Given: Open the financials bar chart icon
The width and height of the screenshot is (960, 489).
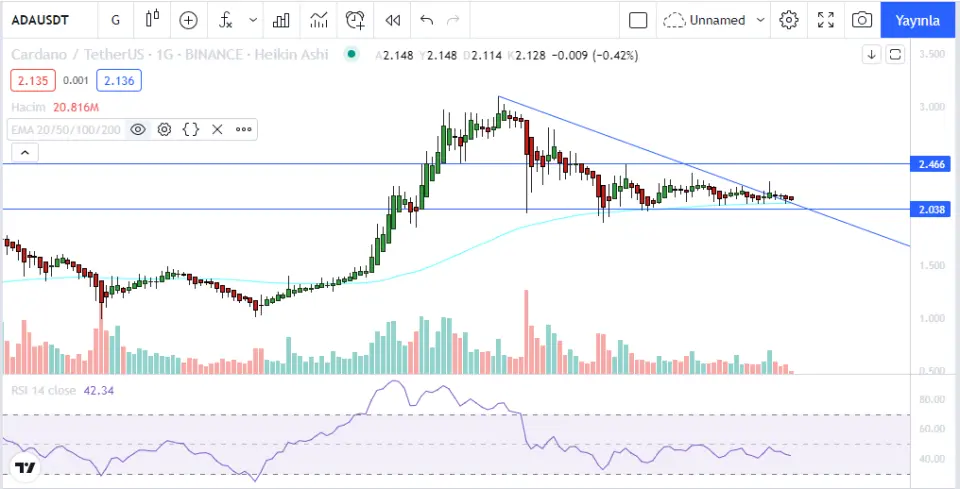Looking at the screenshot, I should 282,19.
